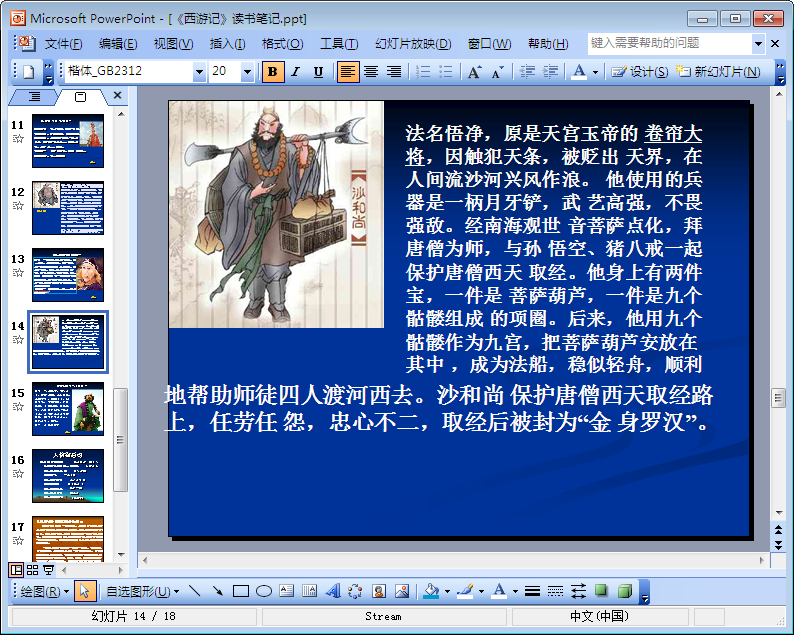Open 绘图(R) drawing menu
Image resolution: width=794 pixels, height=635 pixels.
click(x=45, y=591)
